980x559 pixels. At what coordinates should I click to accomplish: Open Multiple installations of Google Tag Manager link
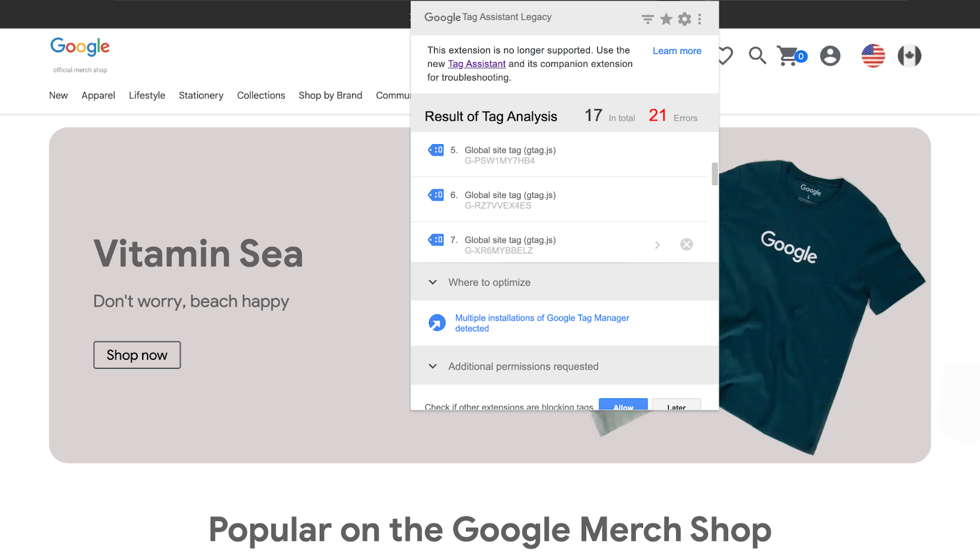coord(542,323)
